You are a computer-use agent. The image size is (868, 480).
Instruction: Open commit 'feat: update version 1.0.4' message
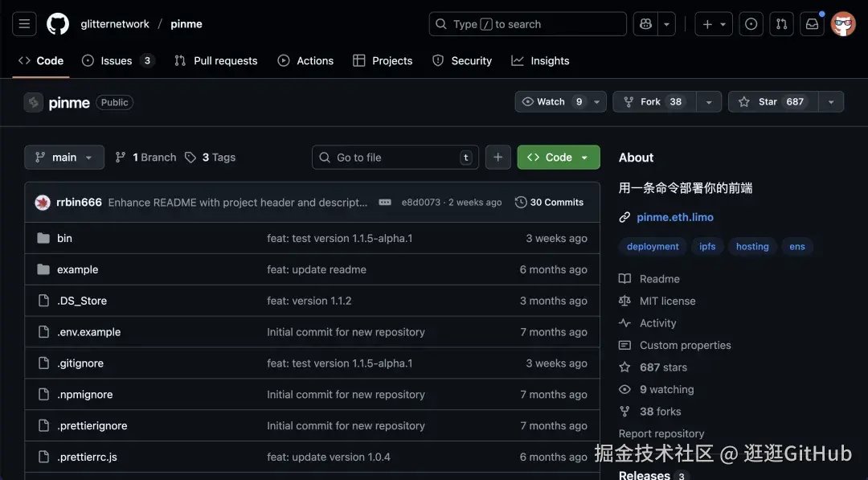(x=328, y=457)
